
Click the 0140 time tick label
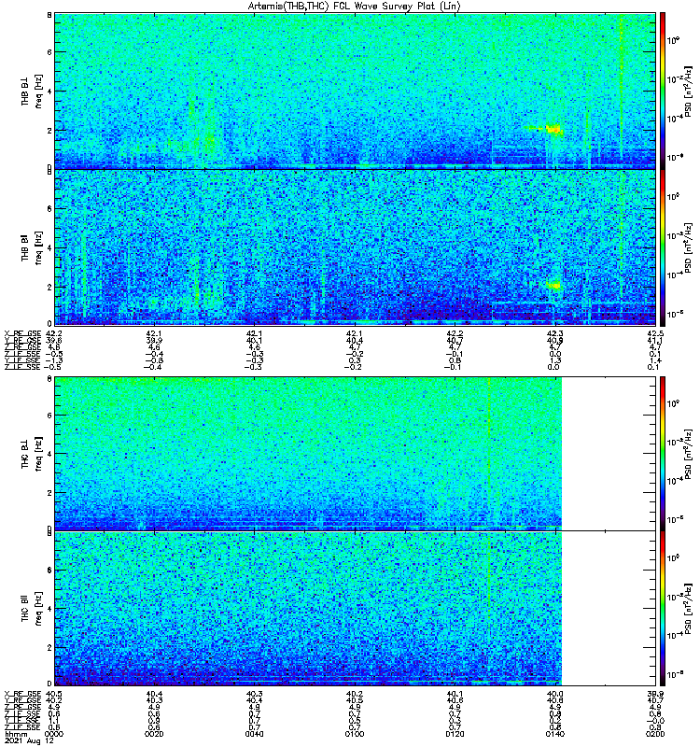pyautogui.click(x=554, y=734)
